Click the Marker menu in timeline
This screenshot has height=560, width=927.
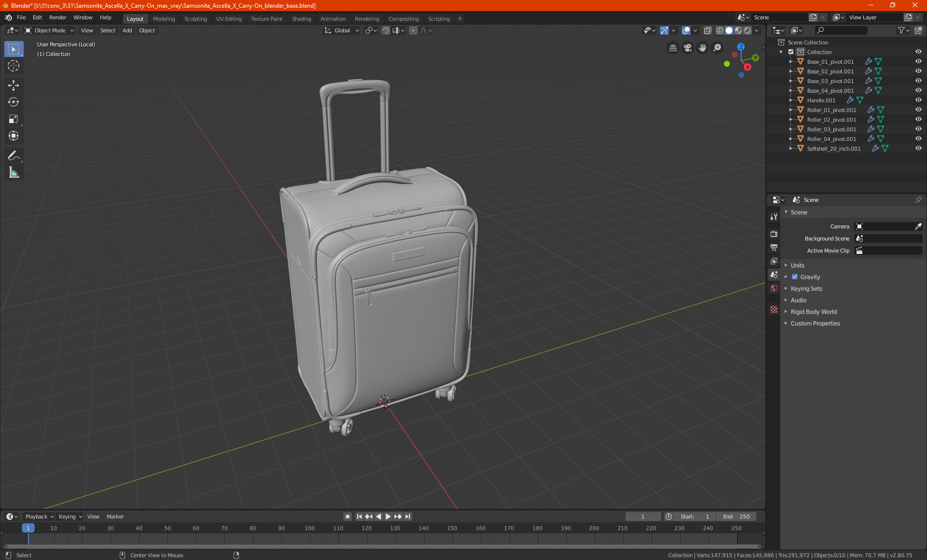115,517
